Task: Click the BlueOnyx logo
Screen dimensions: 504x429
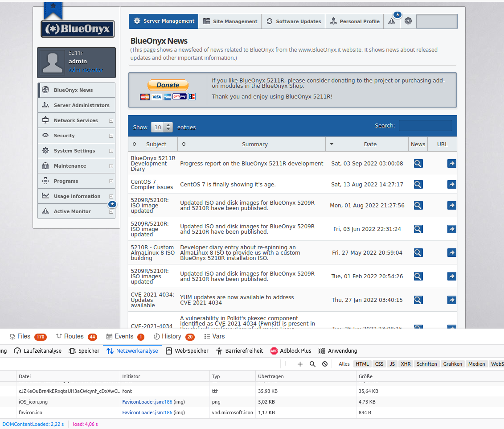Action: (78, 29)
